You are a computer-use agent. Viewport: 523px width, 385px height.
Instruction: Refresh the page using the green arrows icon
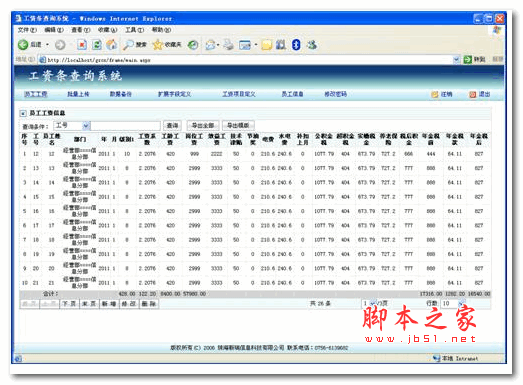[x=97, y=45]
